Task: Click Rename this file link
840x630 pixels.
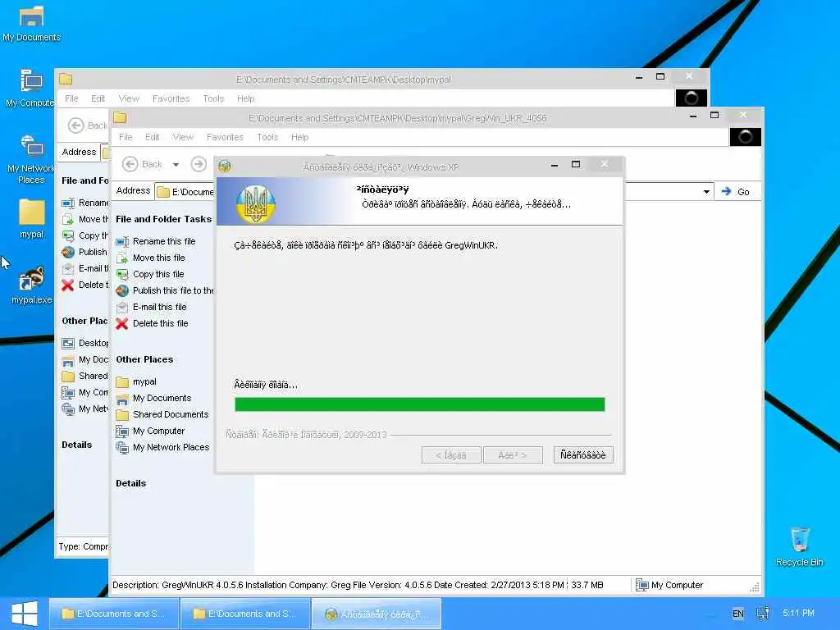Action: 164,242
